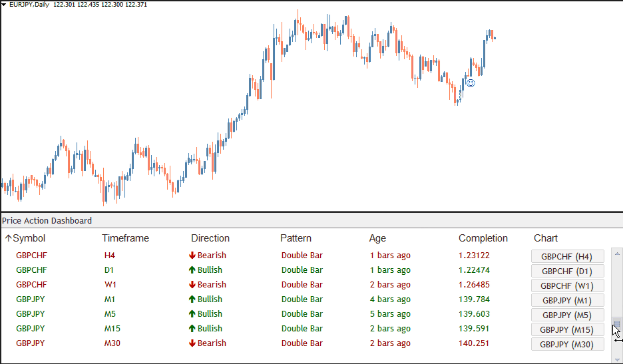Click the green Bullish arrow in GBPCHF D1 row

point(192,270)
